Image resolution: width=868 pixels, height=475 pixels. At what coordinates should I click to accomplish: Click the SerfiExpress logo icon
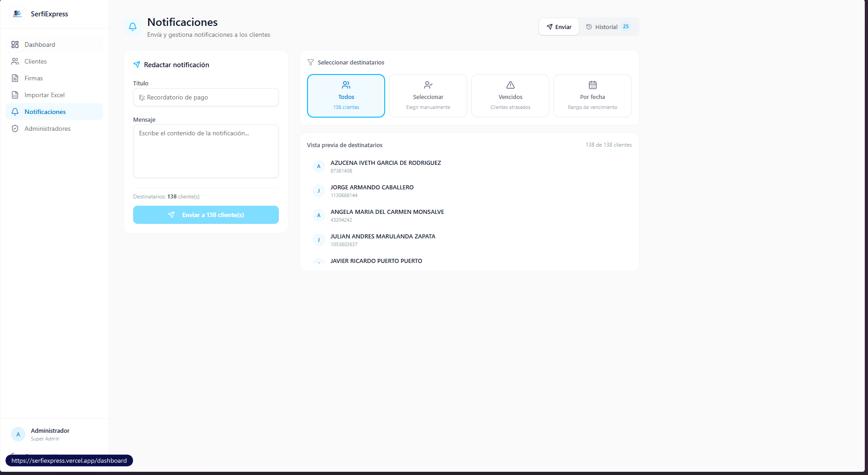[17, 14]
